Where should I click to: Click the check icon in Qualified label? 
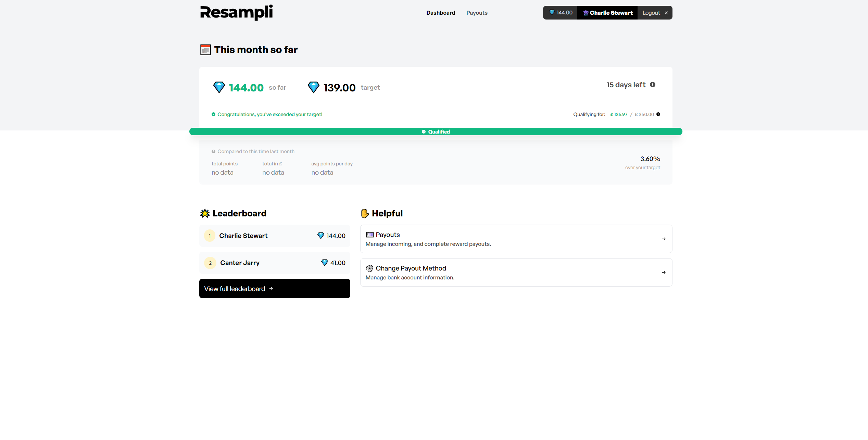[424, 132]
